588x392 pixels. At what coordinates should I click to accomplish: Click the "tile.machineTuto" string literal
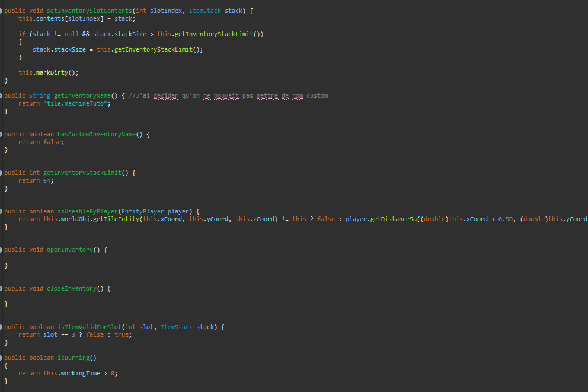[x=76, y=103]
